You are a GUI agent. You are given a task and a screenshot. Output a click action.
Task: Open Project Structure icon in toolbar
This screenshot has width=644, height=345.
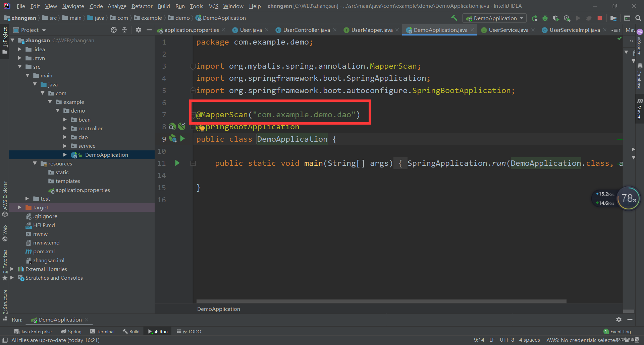[x=613, y=18]
